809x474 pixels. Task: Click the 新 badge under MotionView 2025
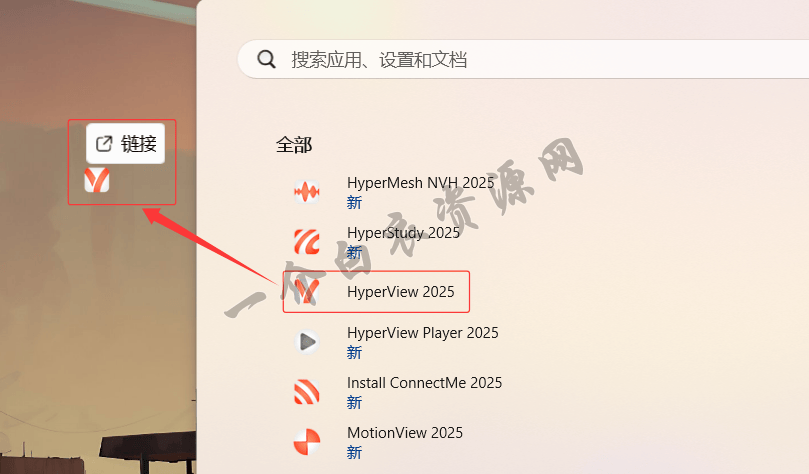coord(354,452)
